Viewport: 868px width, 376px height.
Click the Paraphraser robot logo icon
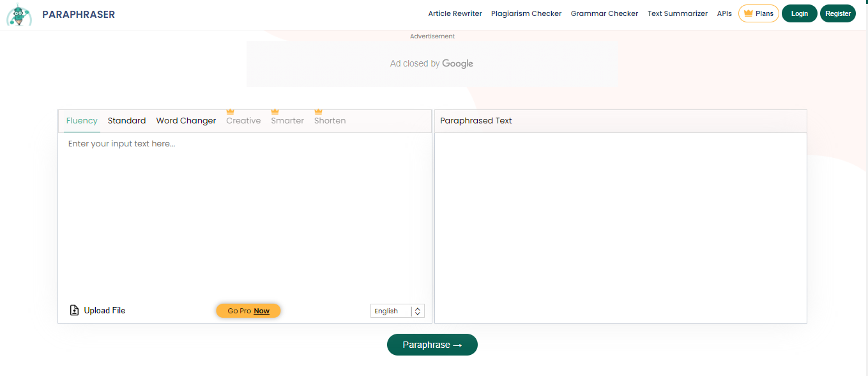pyautogui.click(x=19, y=14)
